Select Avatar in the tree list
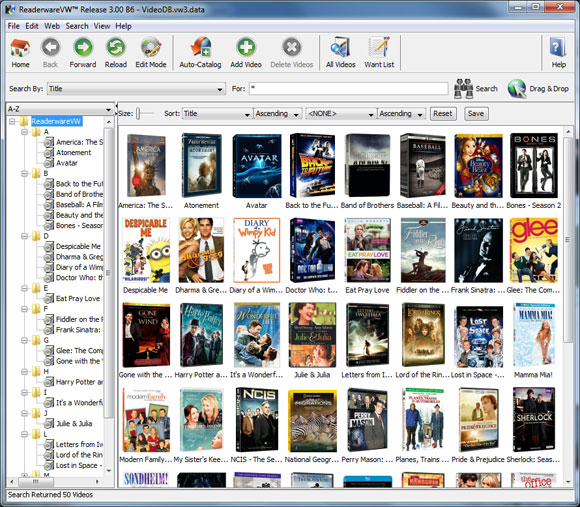Screen dimensions: 580x507 (x=67, y=163)
